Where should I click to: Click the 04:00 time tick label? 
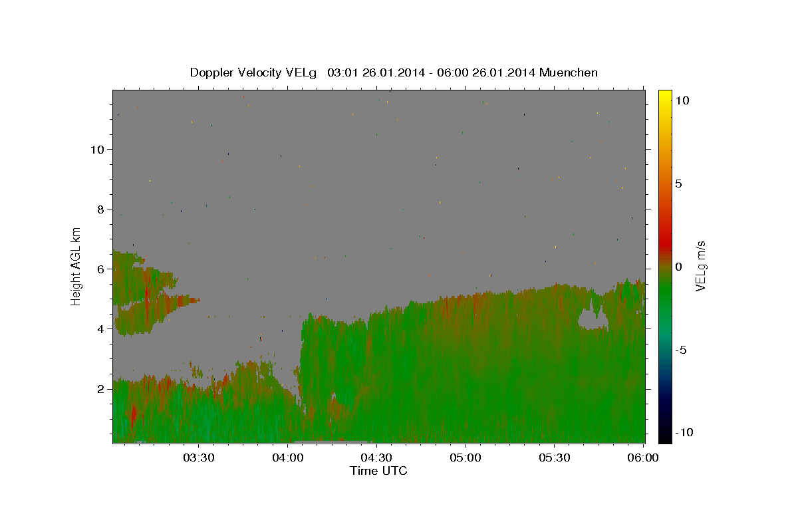[x=287, y=458]
